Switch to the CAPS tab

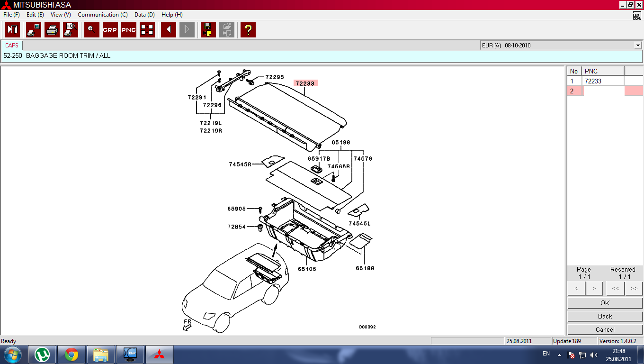tap(12, 45)
